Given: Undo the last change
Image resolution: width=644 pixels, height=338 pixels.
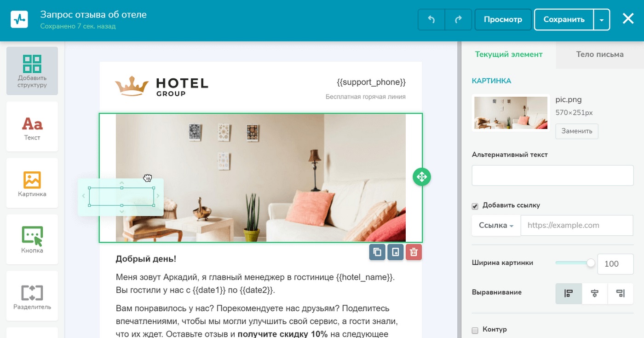Looking at the screenshot, I should 431,20.
